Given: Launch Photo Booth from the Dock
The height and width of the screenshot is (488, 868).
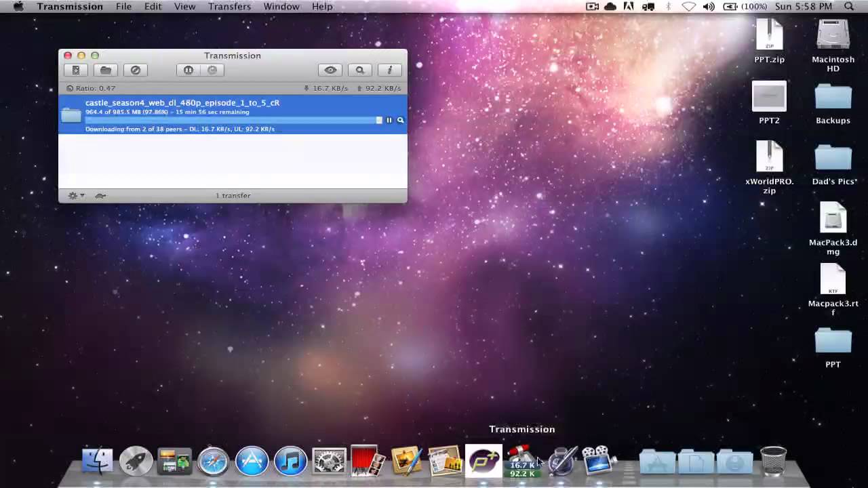Looking at the screenshot, I should (368, 461).
